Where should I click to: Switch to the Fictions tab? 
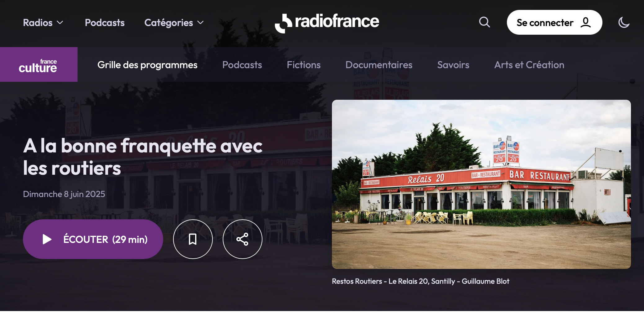click(303, 65)
